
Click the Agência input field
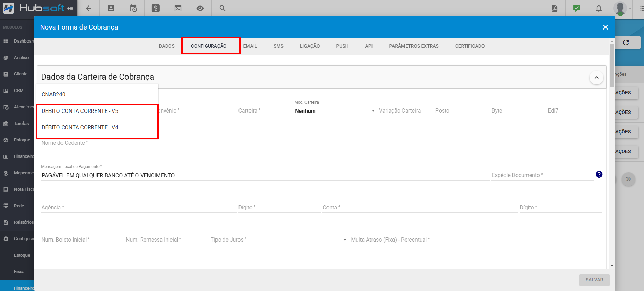click(x=138, y=208)
